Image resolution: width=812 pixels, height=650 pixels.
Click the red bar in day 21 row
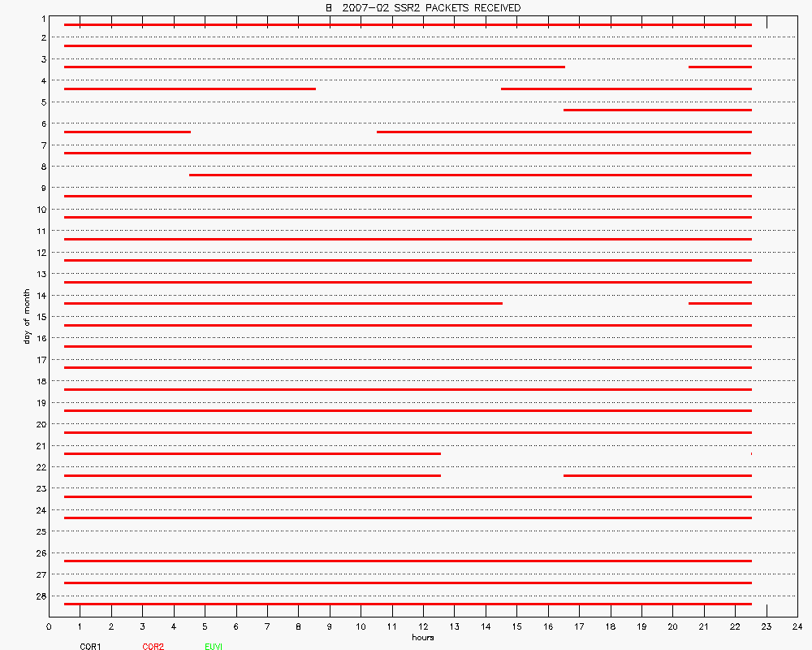[252, 453]
